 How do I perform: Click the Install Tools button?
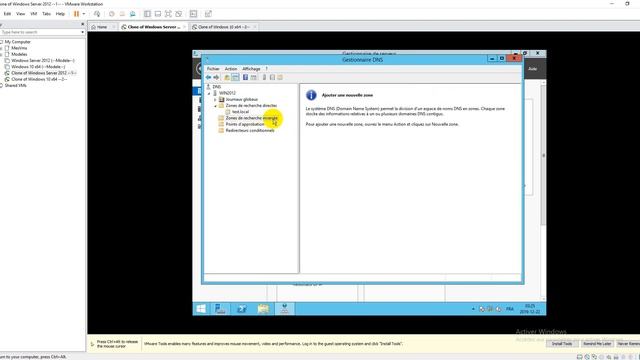tap(562, 344)
